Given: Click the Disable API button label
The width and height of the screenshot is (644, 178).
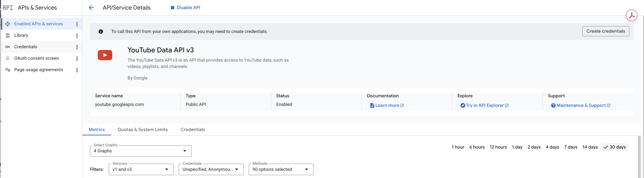Looking at the screenshot, I should (x=188, y=8).
